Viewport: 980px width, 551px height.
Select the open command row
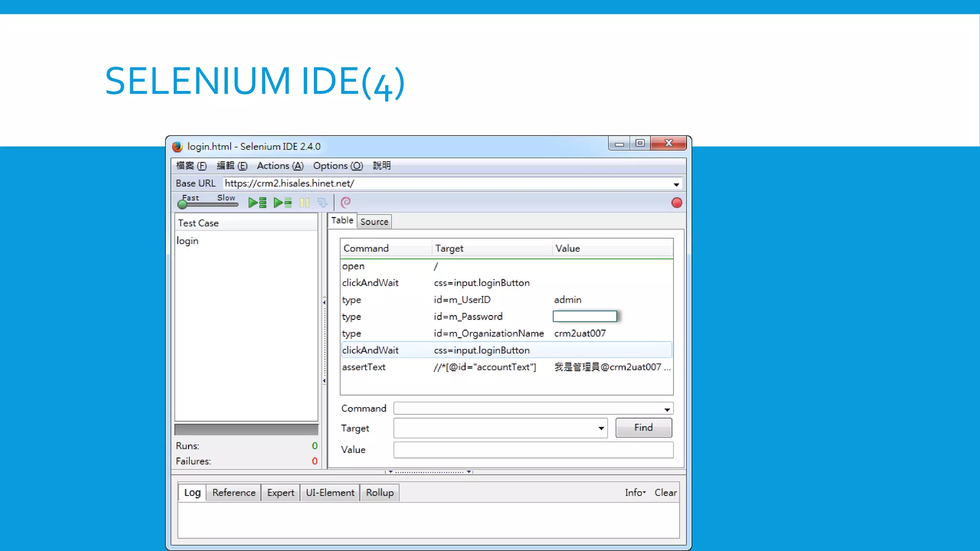[506, 266]
